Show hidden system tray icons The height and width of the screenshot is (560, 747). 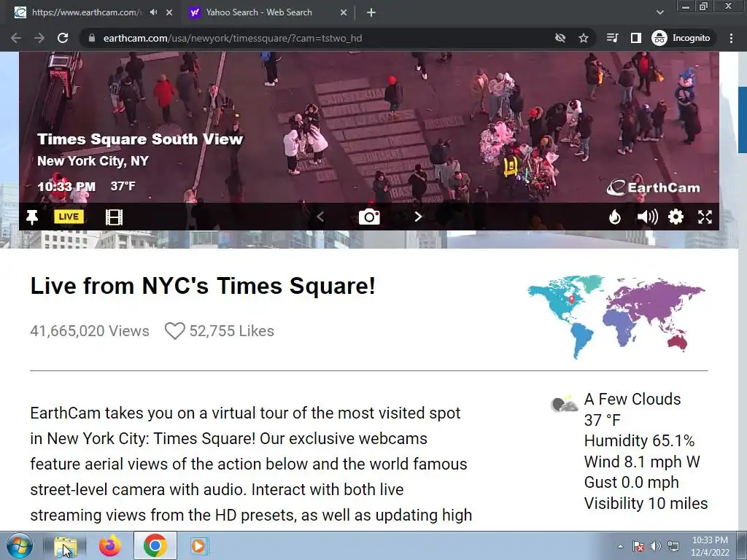click(620, 546)
